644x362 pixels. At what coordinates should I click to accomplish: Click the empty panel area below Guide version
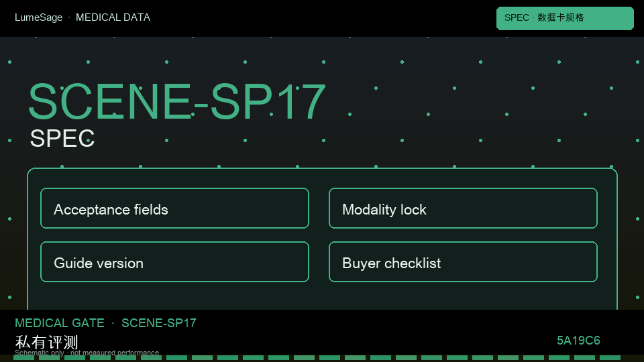point(174,296)
